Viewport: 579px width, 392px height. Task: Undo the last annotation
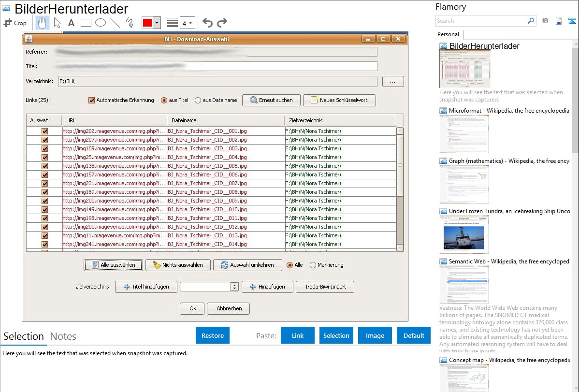207,23
